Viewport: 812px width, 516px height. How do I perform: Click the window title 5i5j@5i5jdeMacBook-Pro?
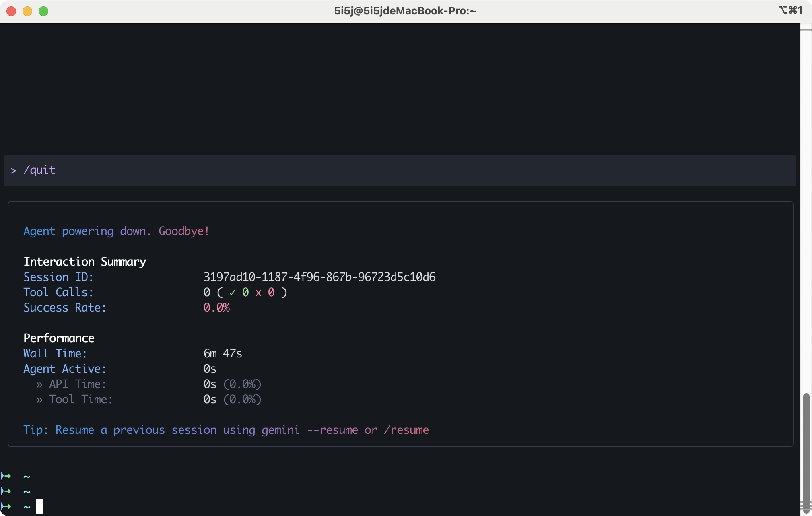click(405, 11)
